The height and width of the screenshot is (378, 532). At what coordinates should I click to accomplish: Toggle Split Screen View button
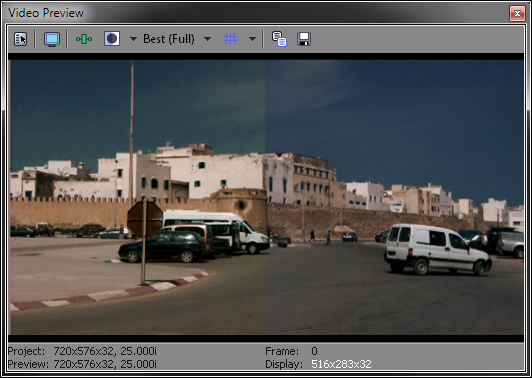pyautogui.click(x=112, y=39)
